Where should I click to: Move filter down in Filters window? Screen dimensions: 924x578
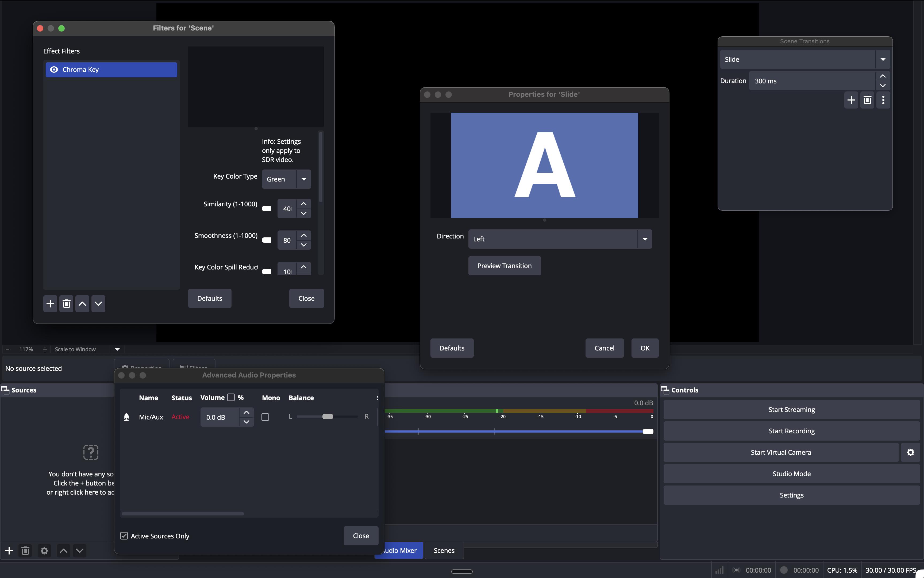[98, 303]
